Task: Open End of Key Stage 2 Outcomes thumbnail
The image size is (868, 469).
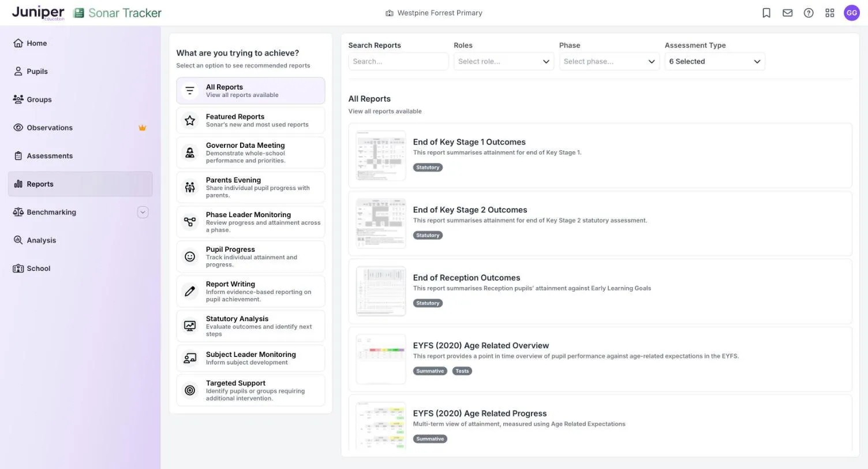Action: coord(381,224)
